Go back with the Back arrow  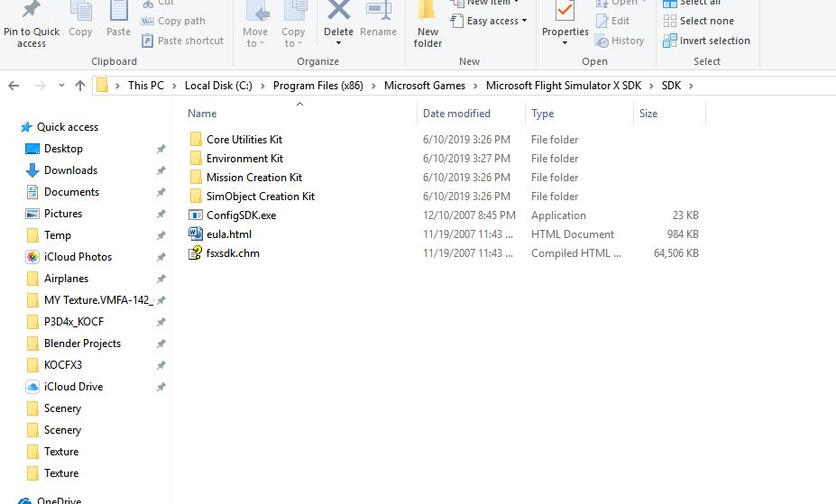(x=14, y=86)
